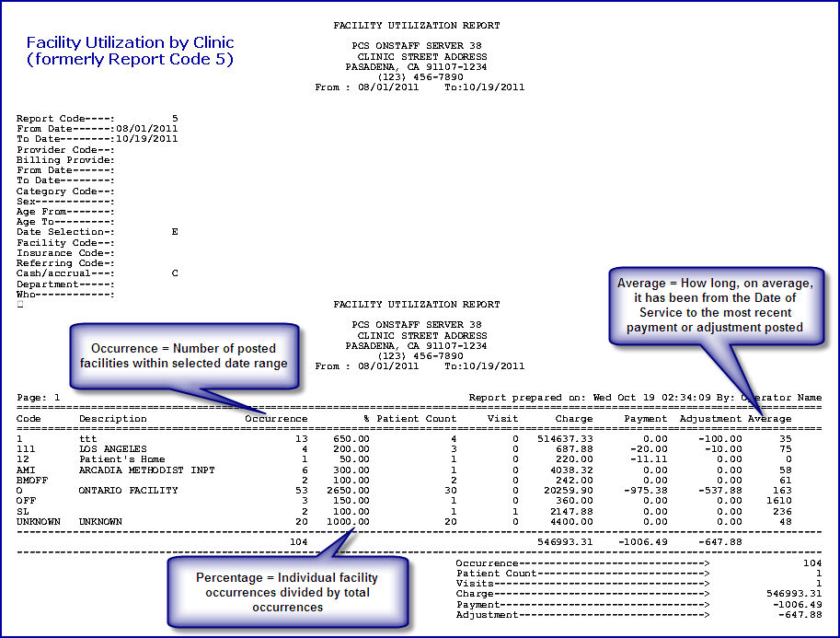This screenshot has height=638, width=840.
Task: Click the 'BMOFF' facility code
Action: [32, 481]
